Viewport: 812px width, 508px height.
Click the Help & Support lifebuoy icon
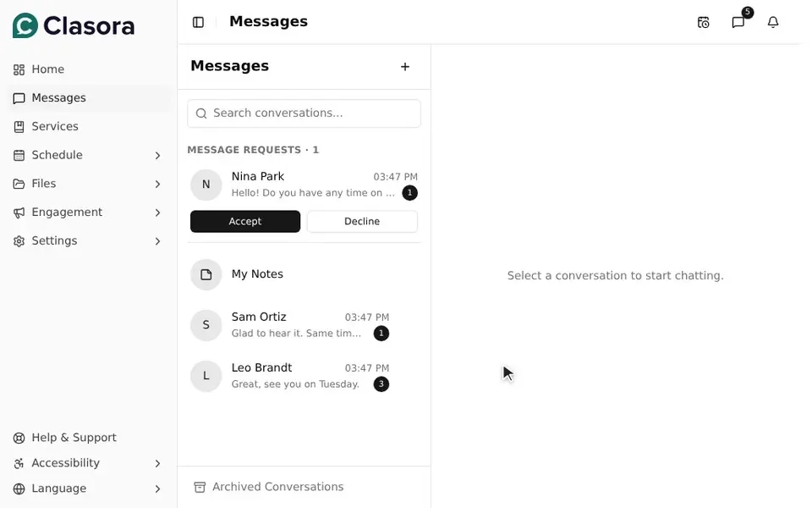[x=19, y=438]
